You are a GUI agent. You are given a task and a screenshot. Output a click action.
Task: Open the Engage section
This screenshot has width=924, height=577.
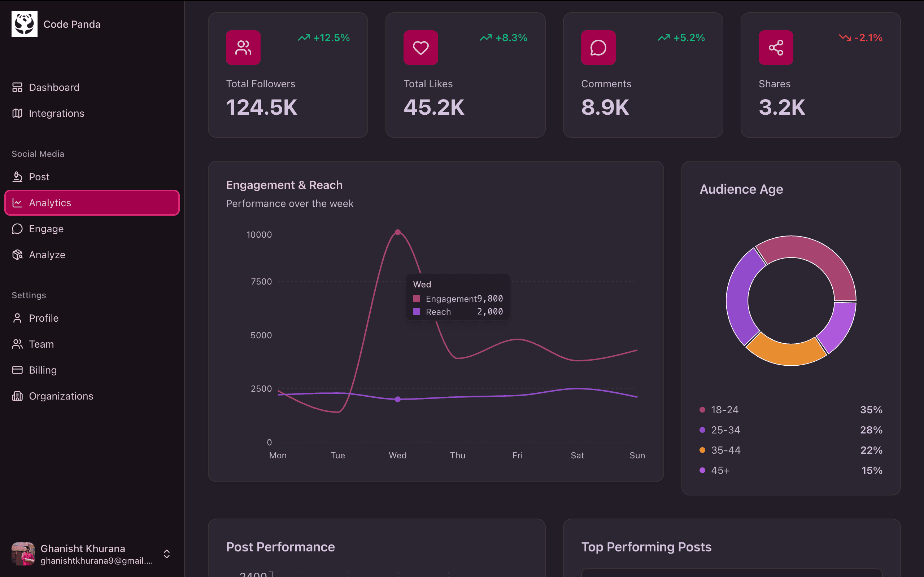pyautogui.click(x=46, y=229)
